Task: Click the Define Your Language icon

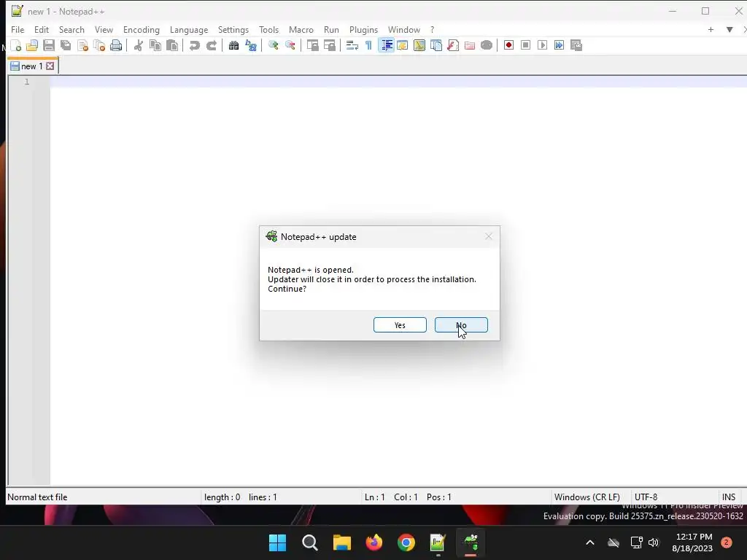Action: click(x=403, y=45)
